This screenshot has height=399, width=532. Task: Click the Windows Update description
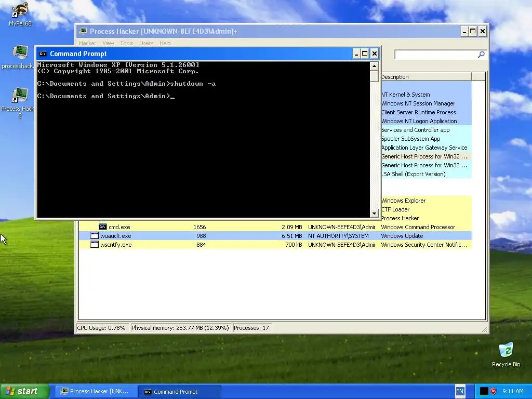point(402,236)
